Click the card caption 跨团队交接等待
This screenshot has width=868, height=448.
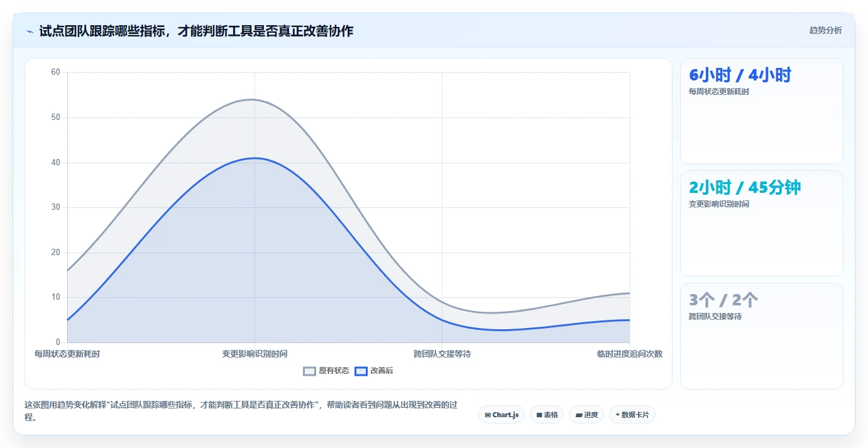[x=715, y=317]
